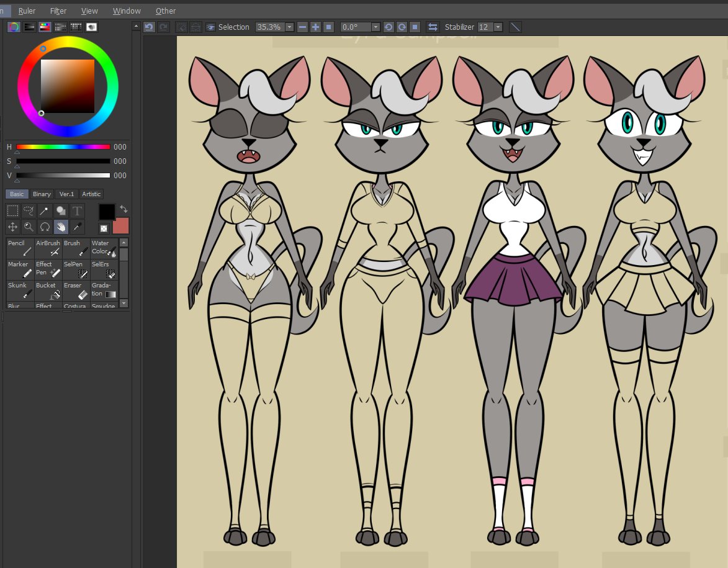This screenshot has width=728, height=568.
Task: Open the zoom percentage dropdown showing 35.3%
Action: coord(289,27)
